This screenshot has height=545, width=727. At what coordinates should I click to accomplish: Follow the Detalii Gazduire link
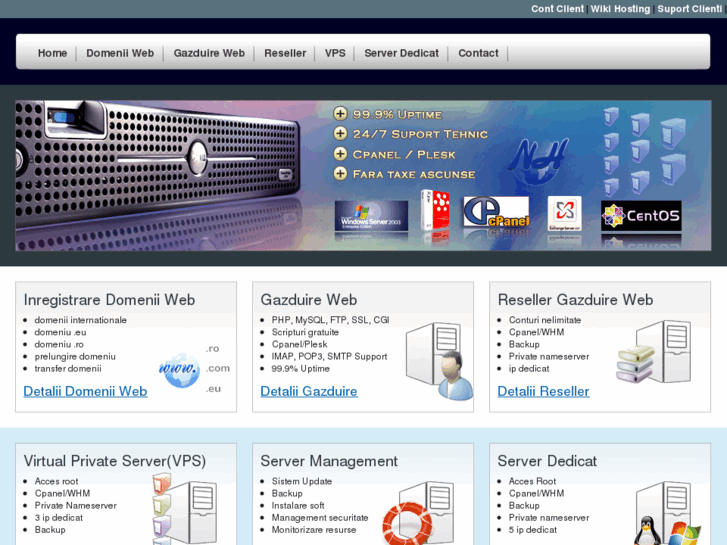pyautogui.click(x=309, y=391)
